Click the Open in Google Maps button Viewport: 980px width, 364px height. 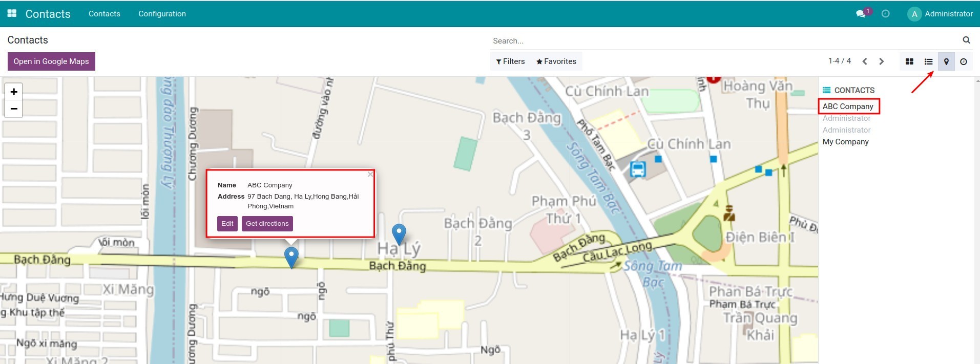(51, 61)
